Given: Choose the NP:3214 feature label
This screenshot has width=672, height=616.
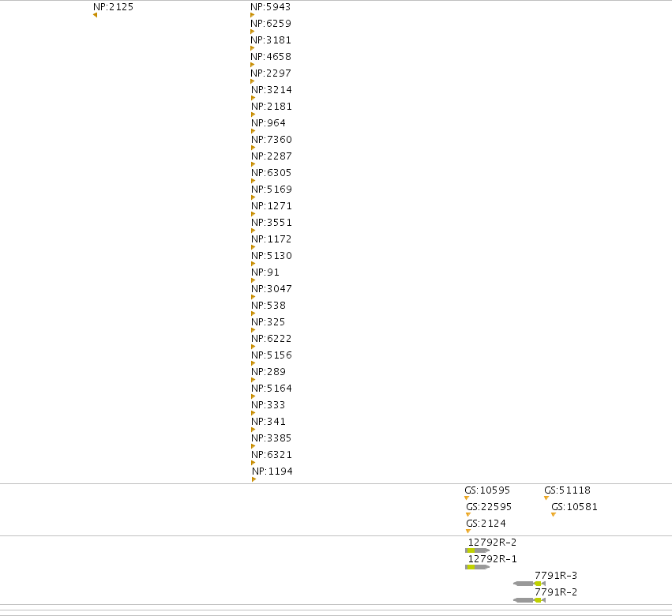Looking at the screenshot, I should (x=272, y=90).
